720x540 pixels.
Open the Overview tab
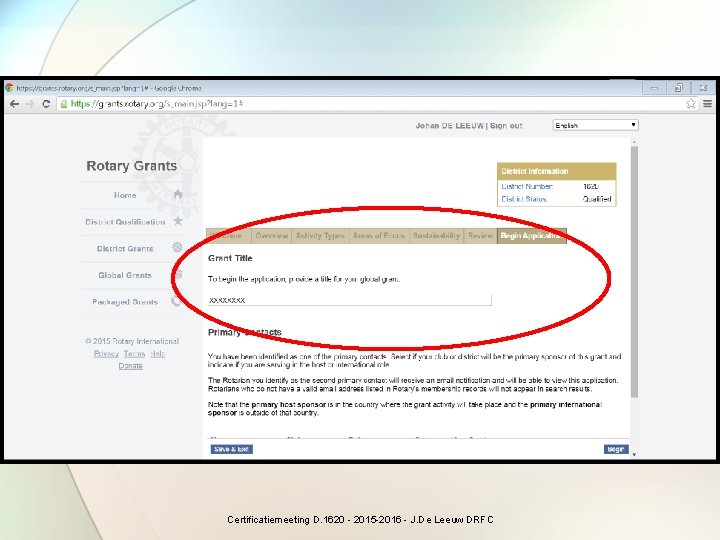271,236
